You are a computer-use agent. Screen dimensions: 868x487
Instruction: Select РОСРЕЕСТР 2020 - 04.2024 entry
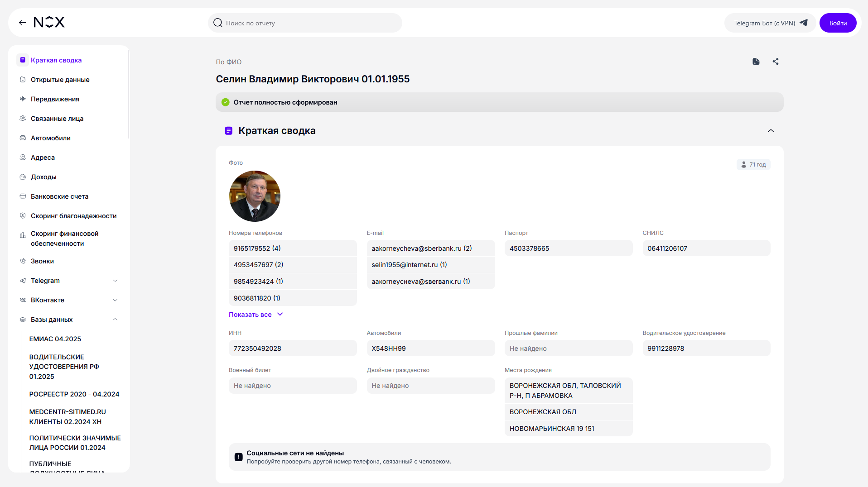(x=74, y=394)
